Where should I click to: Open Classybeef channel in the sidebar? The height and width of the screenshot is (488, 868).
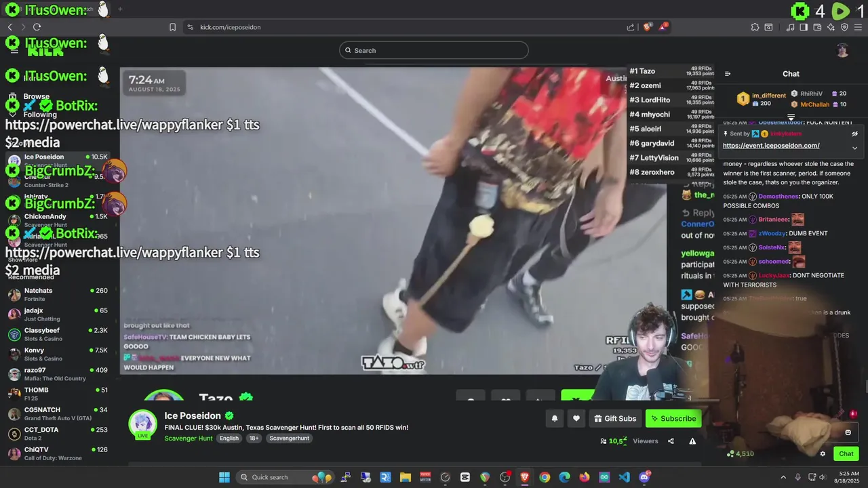pyautogui.click(x=58, y=334)
